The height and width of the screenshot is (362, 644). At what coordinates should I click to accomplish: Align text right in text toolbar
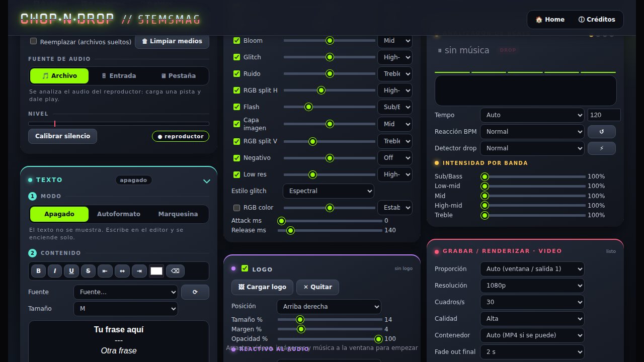coord(139,271)
